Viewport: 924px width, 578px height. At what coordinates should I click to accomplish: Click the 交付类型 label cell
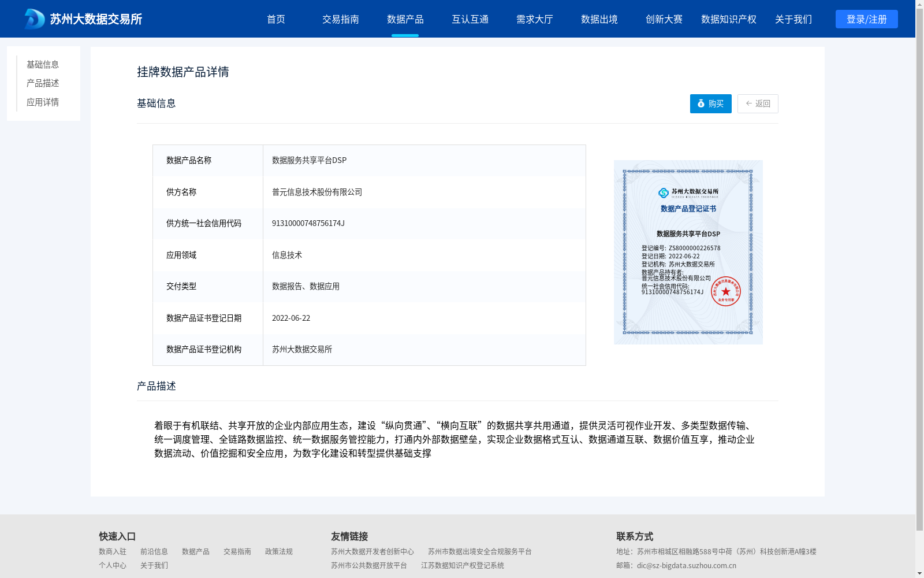[208, 286]
